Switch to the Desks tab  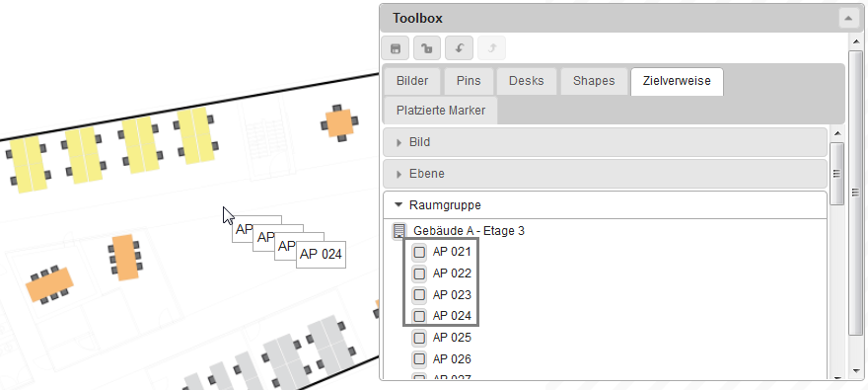[527, 81]
